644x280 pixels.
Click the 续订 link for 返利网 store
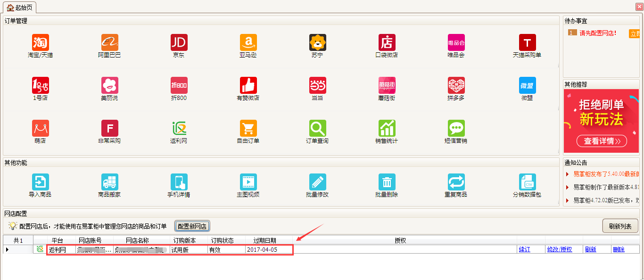click(x=524, y=249)
